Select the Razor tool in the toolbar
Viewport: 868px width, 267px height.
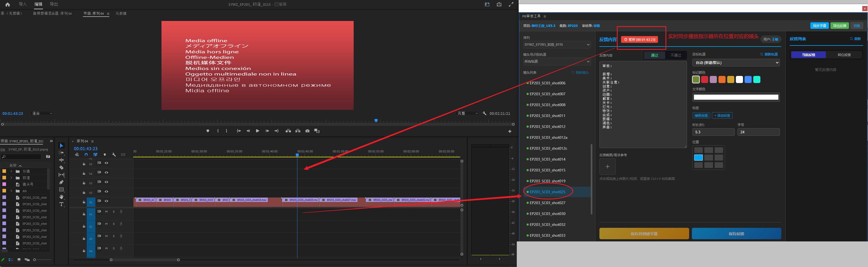tap(61, 167)
